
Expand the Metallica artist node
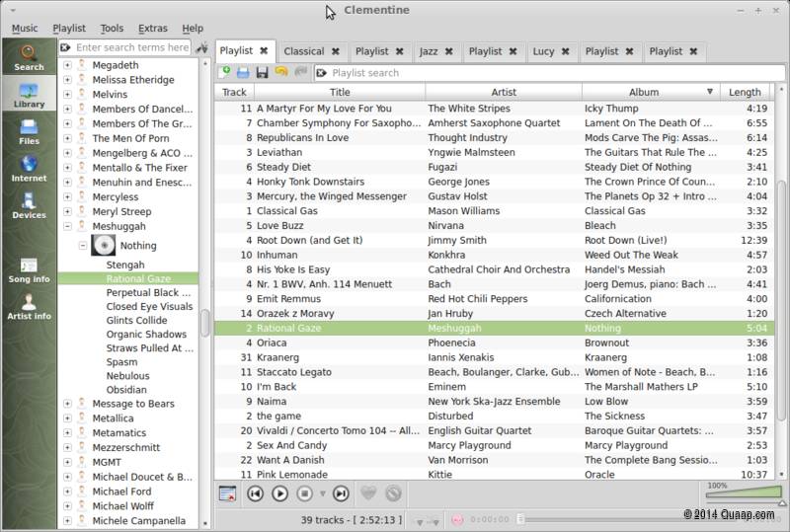point(67,418)
